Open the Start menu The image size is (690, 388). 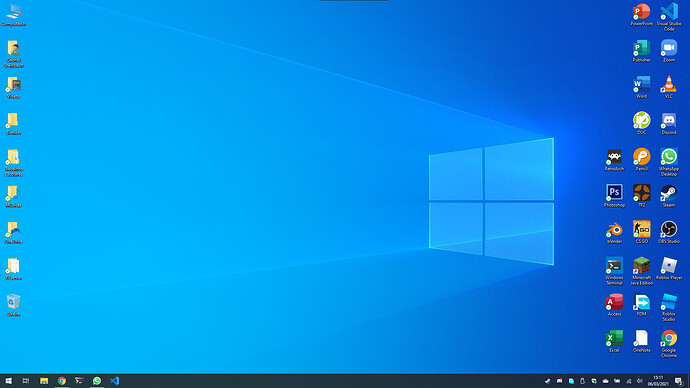point(8,381)
